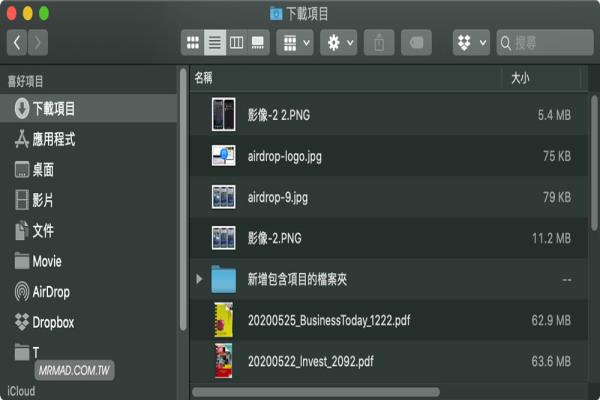
Task: Click the green maximize window button
Action: (x=44, y=13)
